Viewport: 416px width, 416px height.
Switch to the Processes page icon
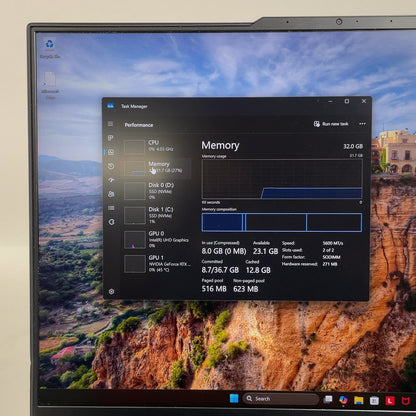111,138
